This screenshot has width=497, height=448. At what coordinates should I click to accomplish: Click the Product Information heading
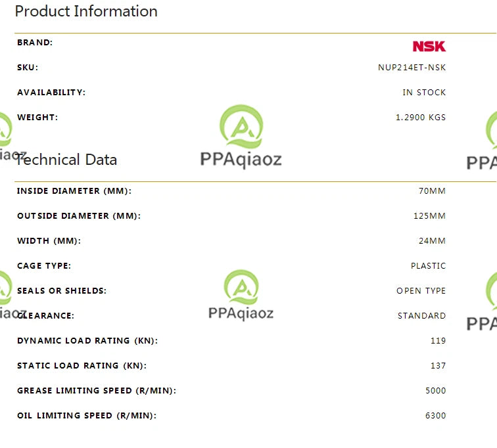click(86, 11)
